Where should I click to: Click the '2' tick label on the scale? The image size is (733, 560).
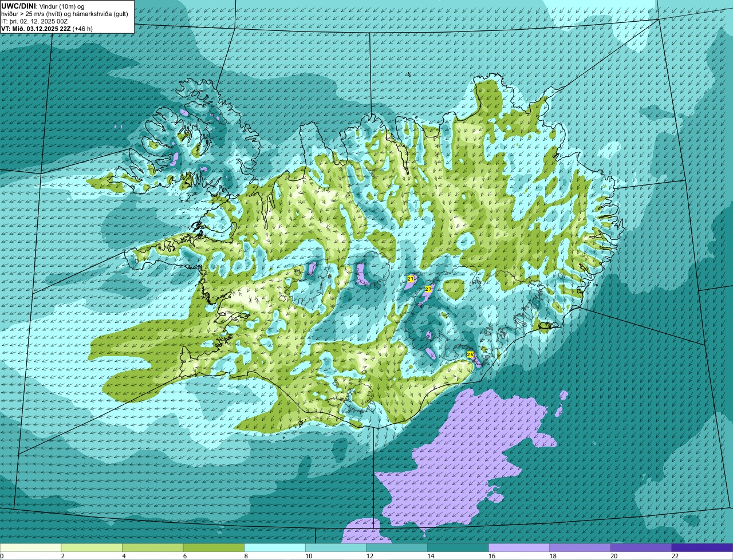63,556
